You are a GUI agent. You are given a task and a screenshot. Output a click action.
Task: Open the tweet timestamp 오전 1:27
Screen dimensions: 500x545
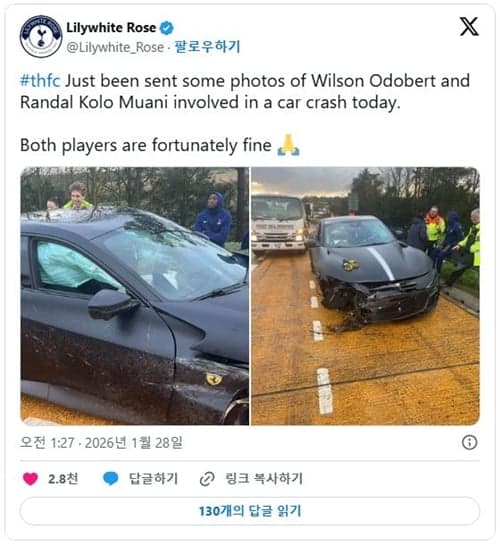click(101, 442)
